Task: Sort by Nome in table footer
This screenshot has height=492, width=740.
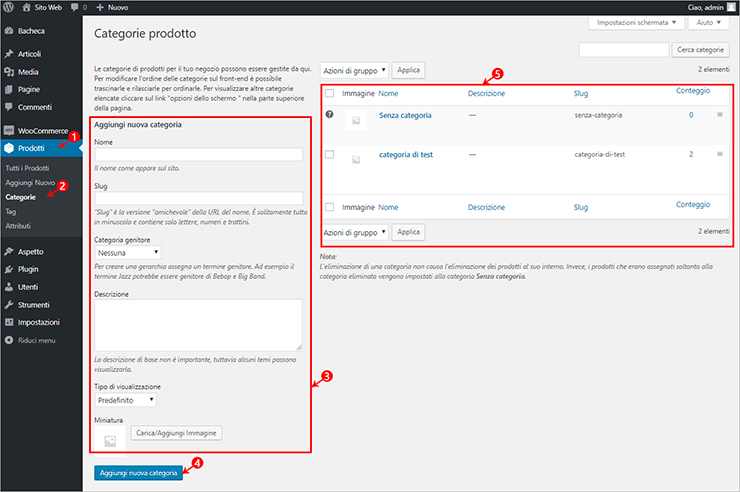Action: (x=388, y=207)
